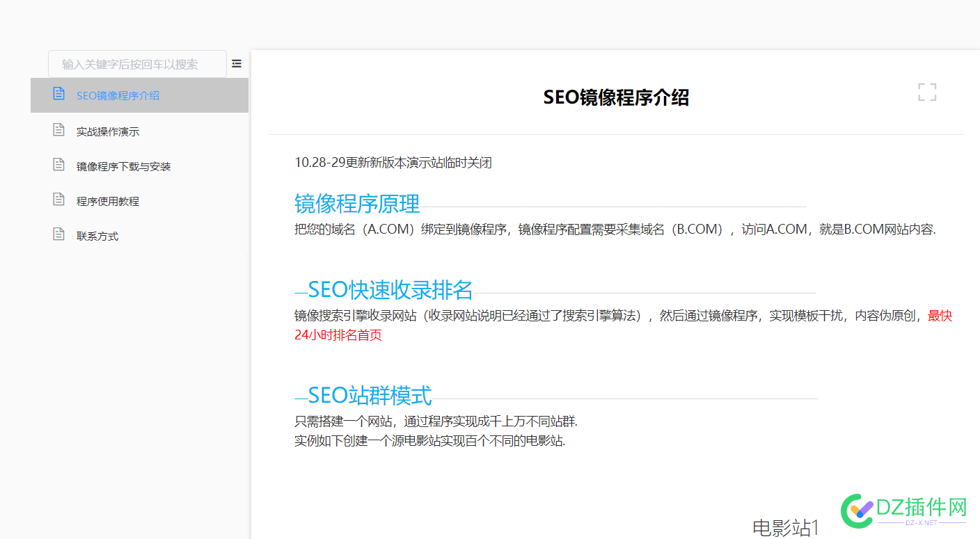This screenshot has height=539, width=980.
Task: Click the line 实例如下创建一个源电影站
Action: point(430,441)
